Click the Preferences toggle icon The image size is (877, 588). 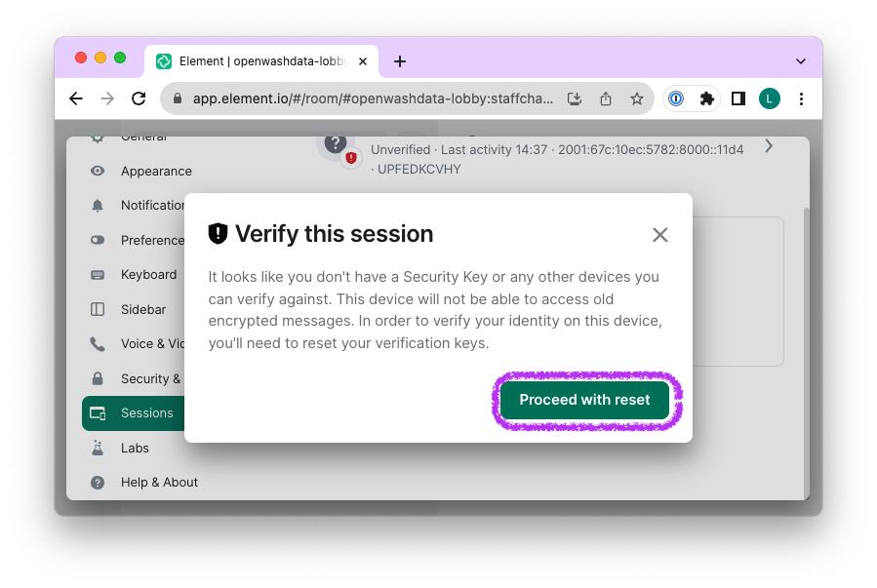[98, 240]
